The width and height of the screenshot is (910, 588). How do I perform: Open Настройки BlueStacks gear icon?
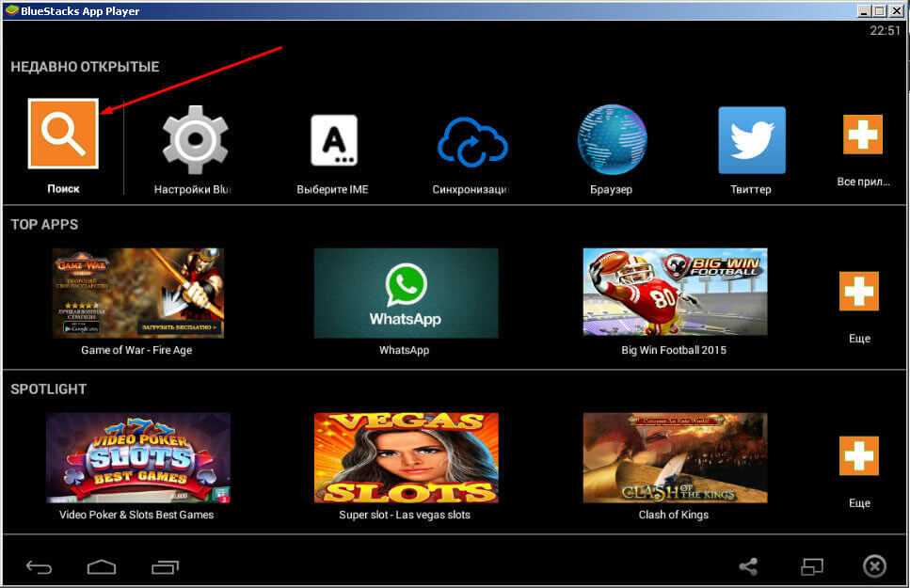(x=195, y=139)
